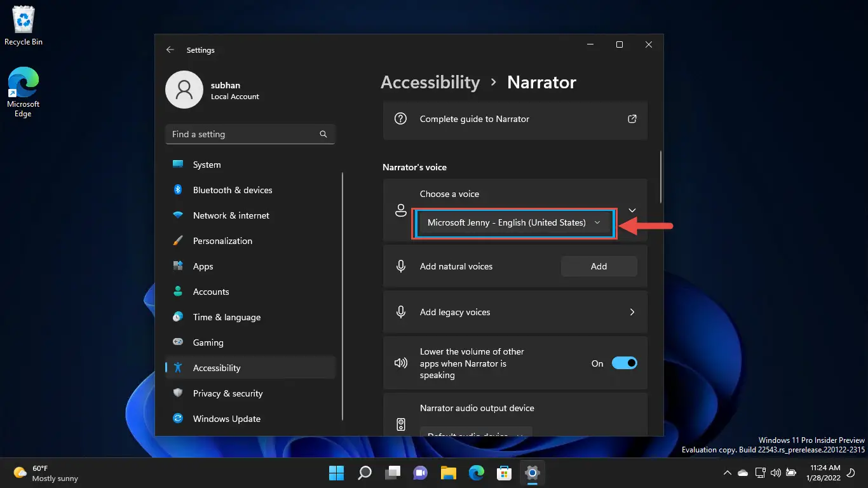The image size is (868, 488).
Task: Open the Recycle Bin desktop icon
Action: (x=24, y=26)
